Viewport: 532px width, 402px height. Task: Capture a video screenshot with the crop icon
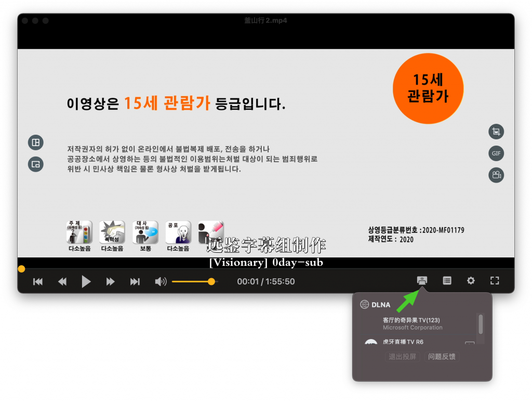click(x=496, y=132)
